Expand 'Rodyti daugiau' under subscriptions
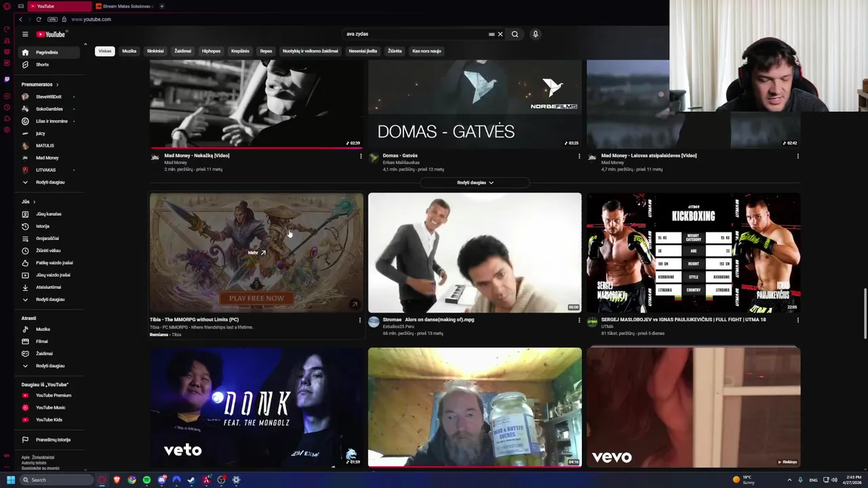 pos(49,182)
